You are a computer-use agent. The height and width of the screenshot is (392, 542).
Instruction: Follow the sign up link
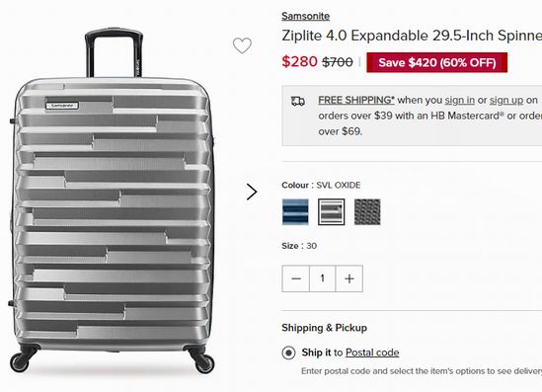(x=506, y=100)
